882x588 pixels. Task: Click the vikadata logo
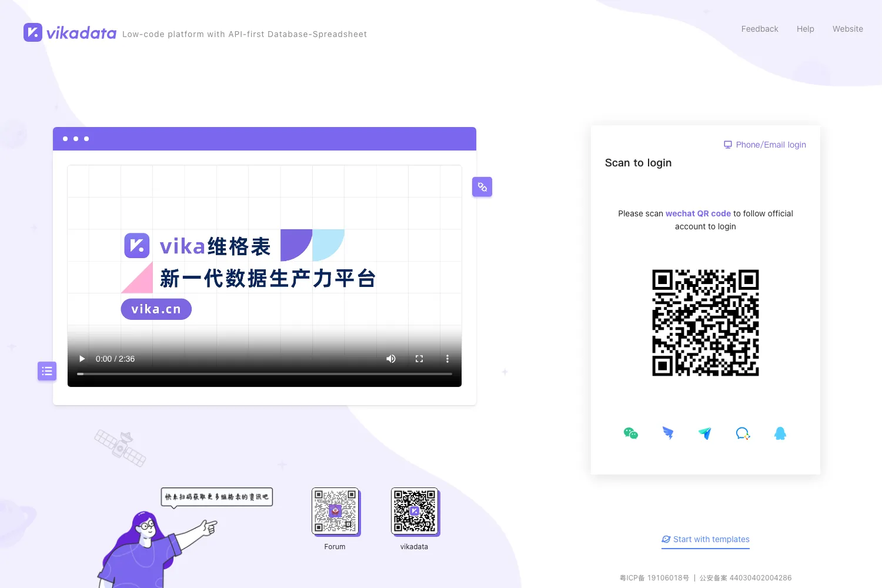(x=70, y=32)
